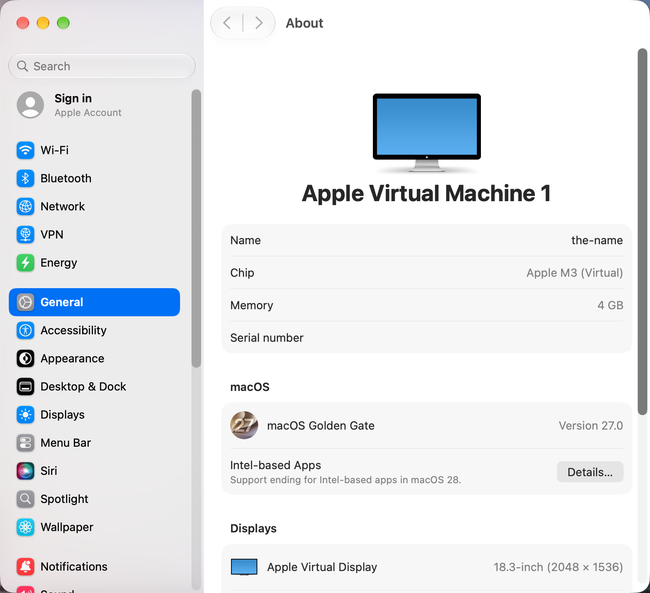Click the computer name value the-name

597,241
